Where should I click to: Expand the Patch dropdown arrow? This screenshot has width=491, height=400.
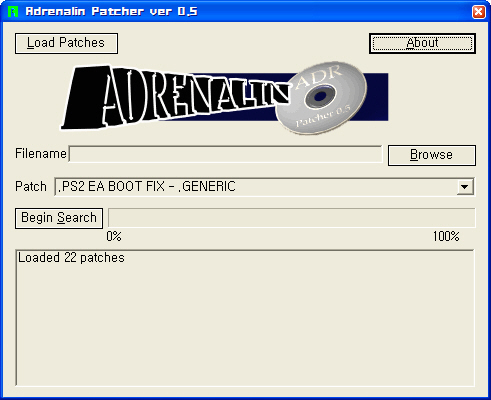(x=465, y=187)
